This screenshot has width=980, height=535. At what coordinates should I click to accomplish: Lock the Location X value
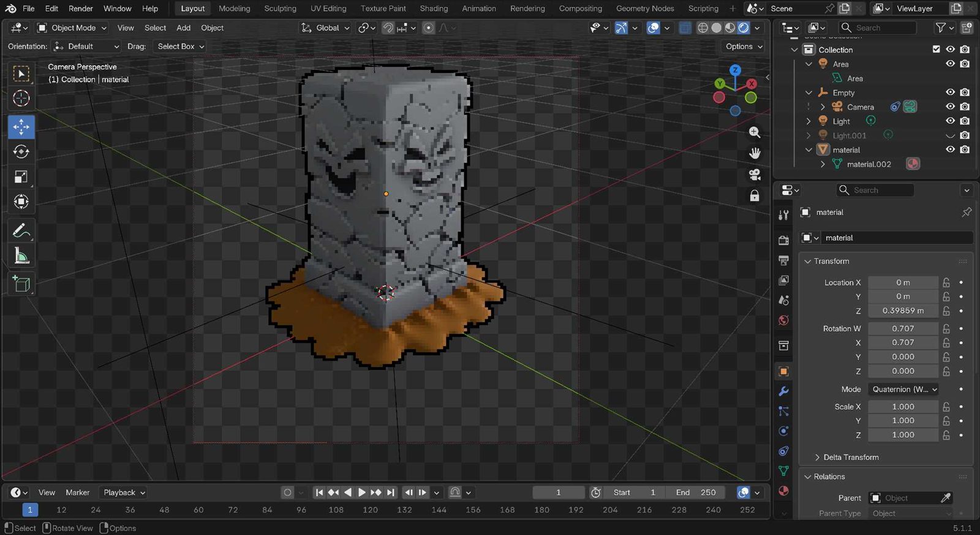click(x=946, y=283)
